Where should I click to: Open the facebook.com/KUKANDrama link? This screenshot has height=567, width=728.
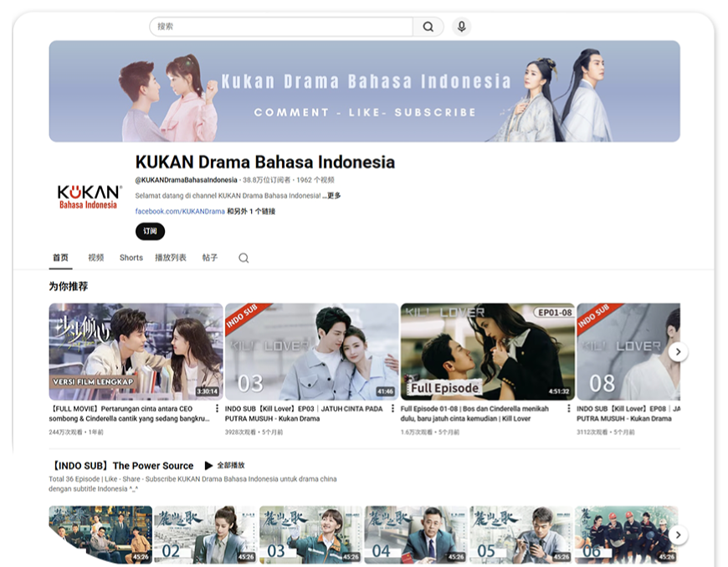(180, 212)
